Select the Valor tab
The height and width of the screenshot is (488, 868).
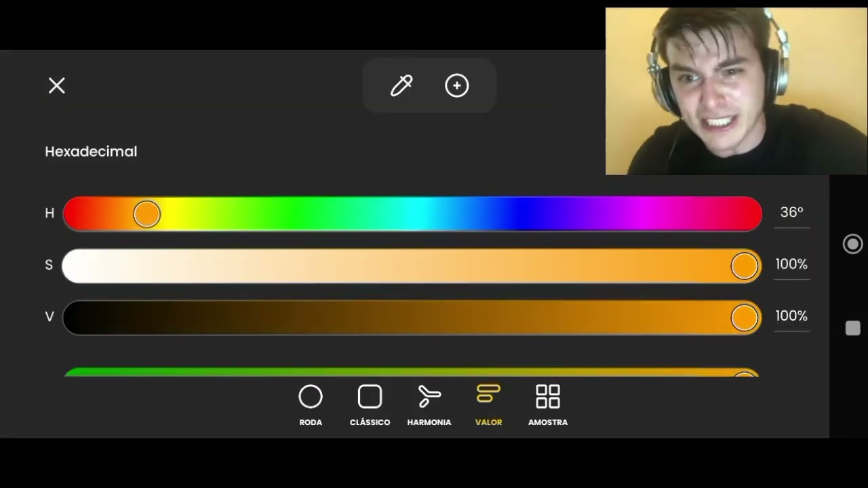tap(488, 405)
